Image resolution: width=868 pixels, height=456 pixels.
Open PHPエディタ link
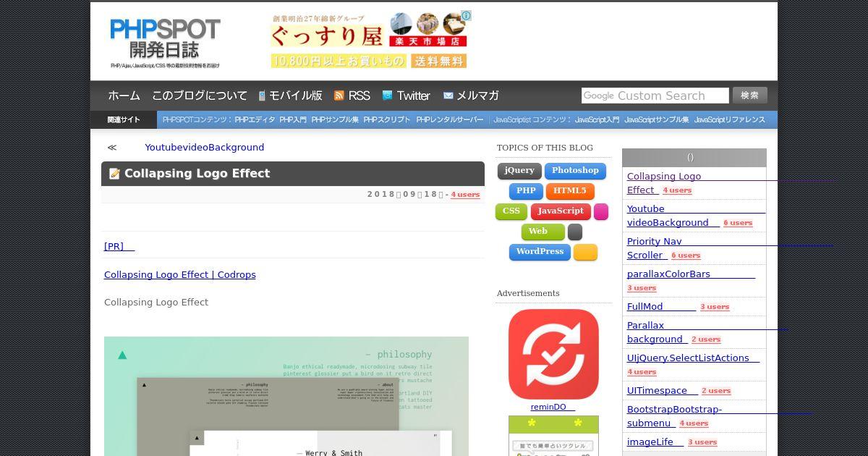(255, 120)
